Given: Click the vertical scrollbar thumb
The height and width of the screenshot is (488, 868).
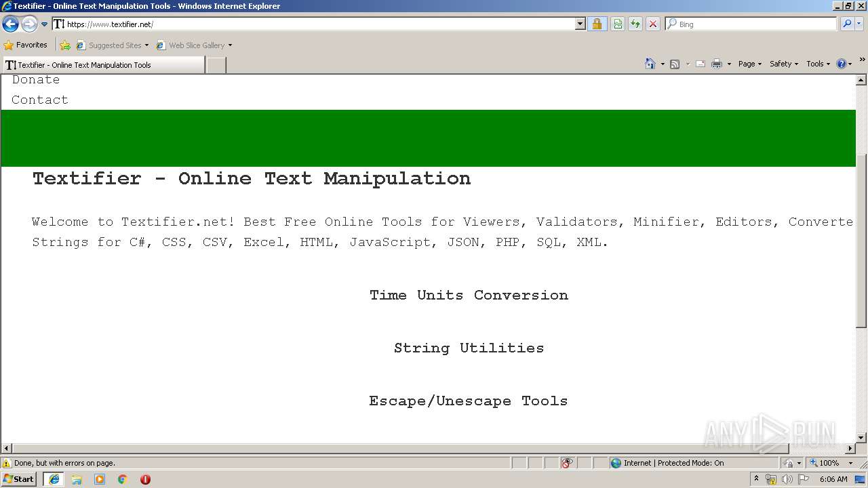Looking at the screenshot, I should [x=861, y=241].
